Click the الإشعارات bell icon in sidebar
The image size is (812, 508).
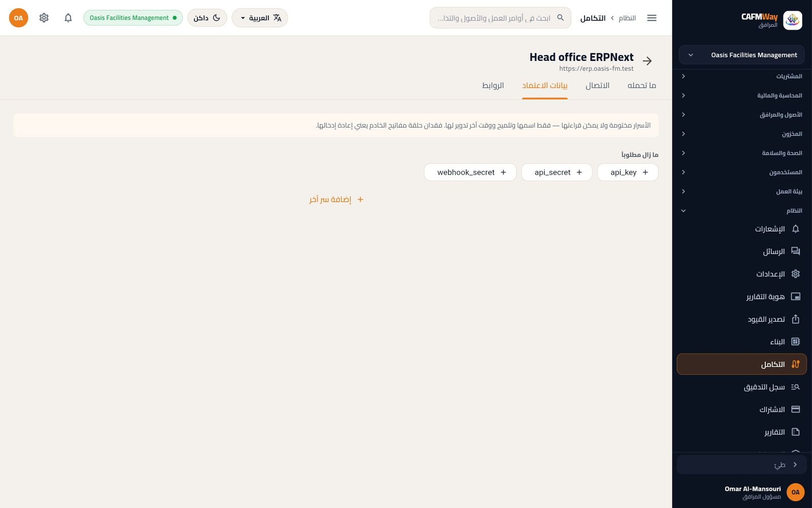(x=795, y=229)
